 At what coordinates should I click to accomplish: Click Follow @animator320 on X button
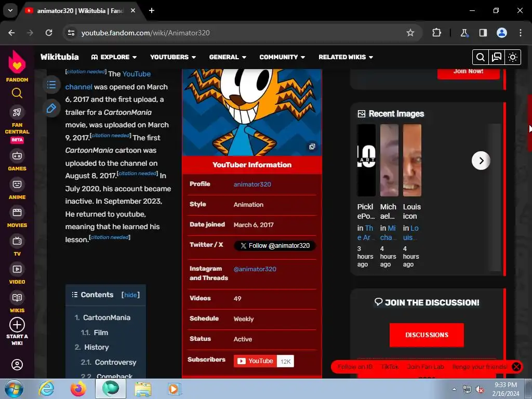[275, 246]
